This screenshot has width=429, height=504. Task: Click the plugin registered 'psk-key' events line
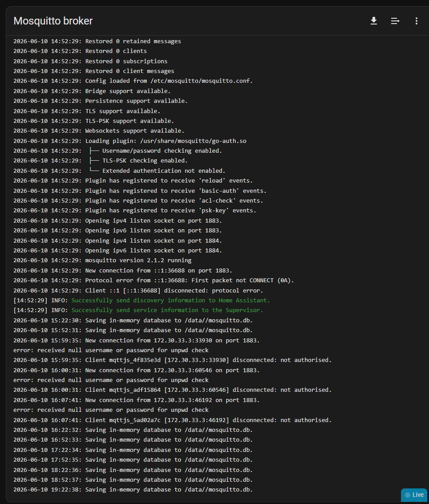tap(135, 211)
